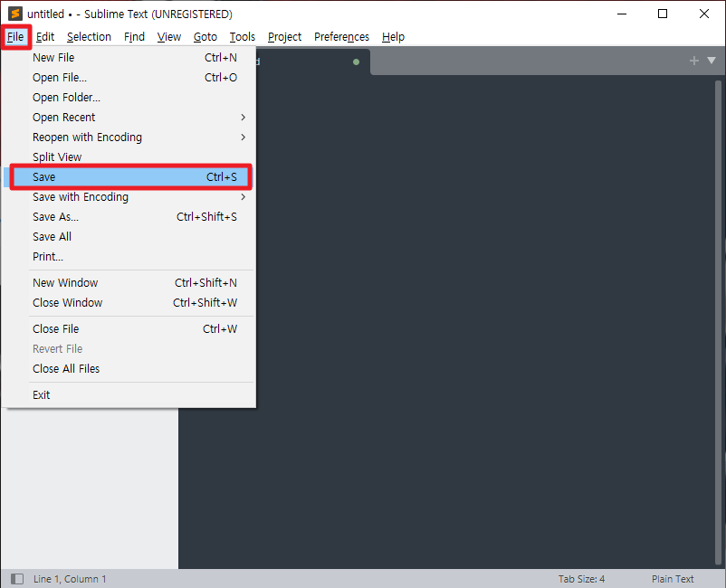This screenshot has height=588, width=726.
Task: Choose Save As... menu entry
Action: pyautogui.click(x=129, y=216)
